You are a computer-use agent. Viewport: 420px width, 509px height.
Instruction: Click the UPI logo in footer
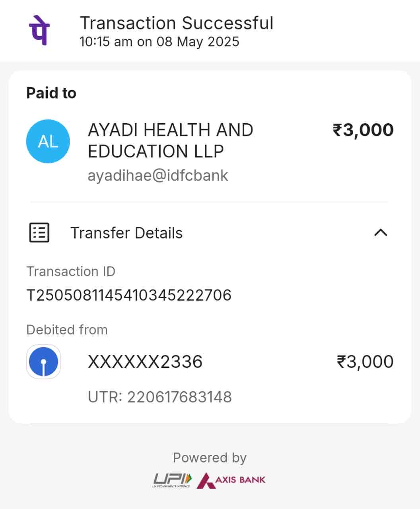click(x=172, y=480)
